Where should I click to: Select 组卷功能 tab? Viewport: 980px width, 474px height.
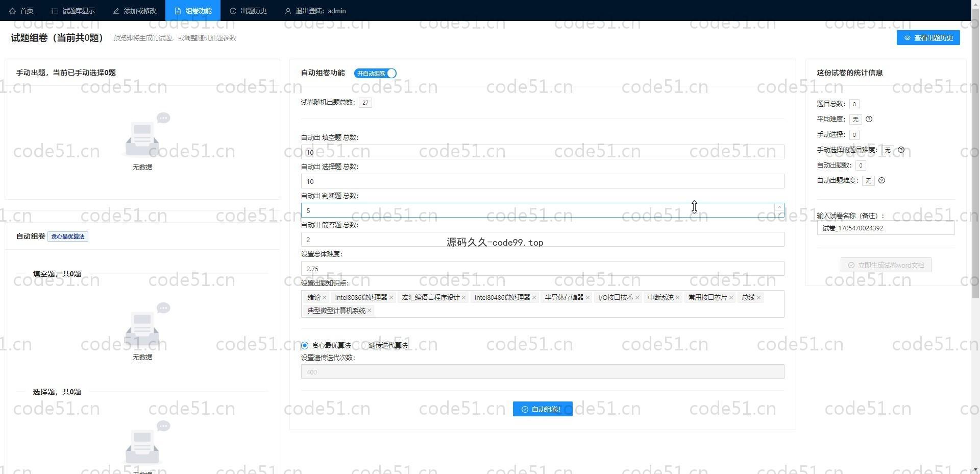tap(193, 11)
